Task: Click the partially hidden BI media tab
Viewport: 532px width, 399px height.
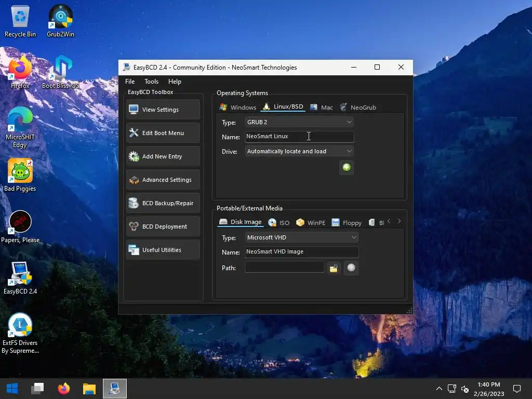Action: [x=376, y=222]
